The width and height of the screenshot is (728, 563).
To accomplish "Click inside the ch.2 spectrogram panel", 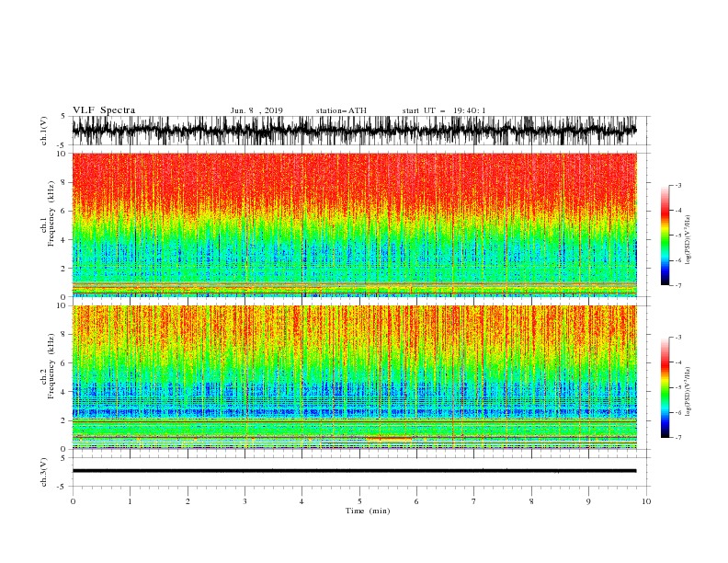I will pos(354,377).
